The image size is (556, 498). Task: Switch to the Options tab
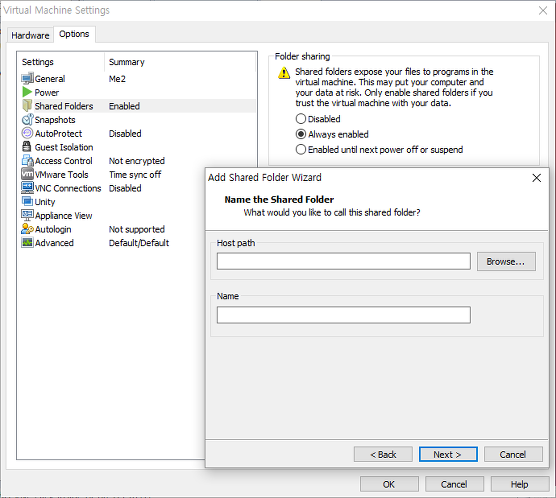[74, 34]
